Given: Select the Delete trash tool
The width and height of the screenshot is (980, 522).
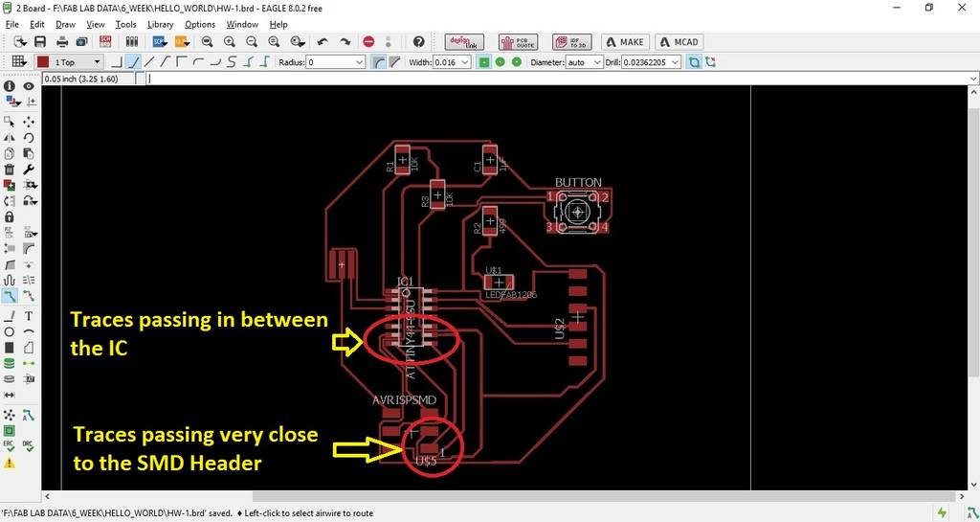Looking at the screenshot, I should pos(10,170).
